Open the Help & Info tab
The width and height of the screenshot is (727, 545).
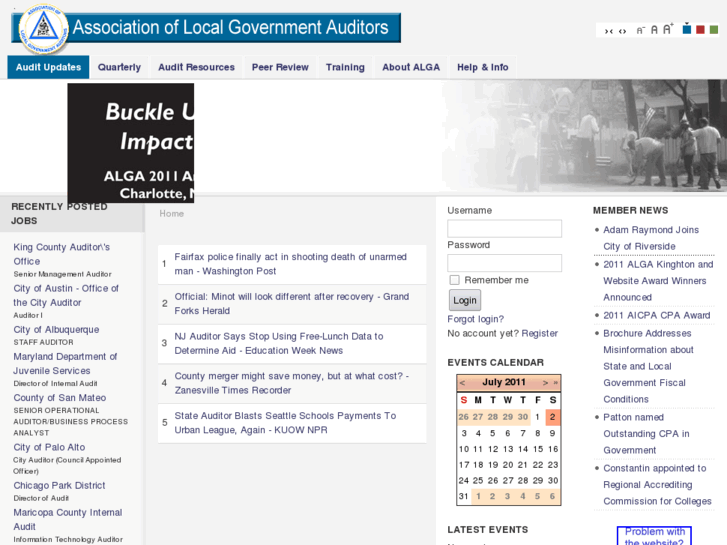pos(483,67)
